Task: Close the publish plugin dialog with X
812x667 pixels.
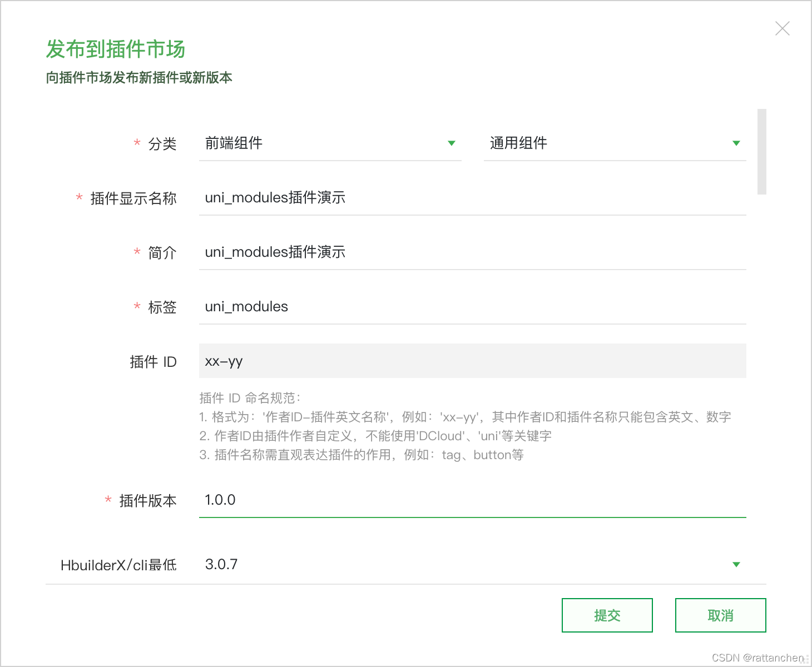Action: 782,28
